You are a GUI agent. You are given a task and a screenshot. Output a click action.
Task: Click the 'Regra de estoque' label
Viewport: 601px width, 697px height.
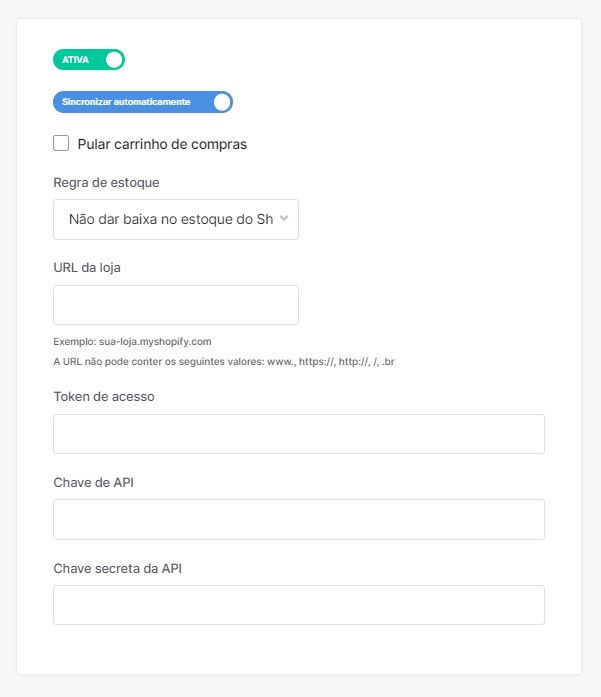coord(106,183)
